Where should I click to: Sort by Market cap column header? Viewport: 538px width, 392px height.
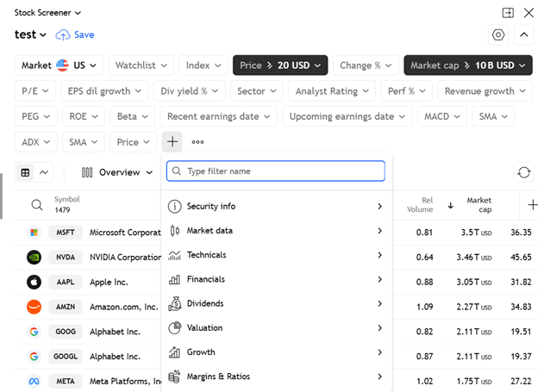pos(479,205)
